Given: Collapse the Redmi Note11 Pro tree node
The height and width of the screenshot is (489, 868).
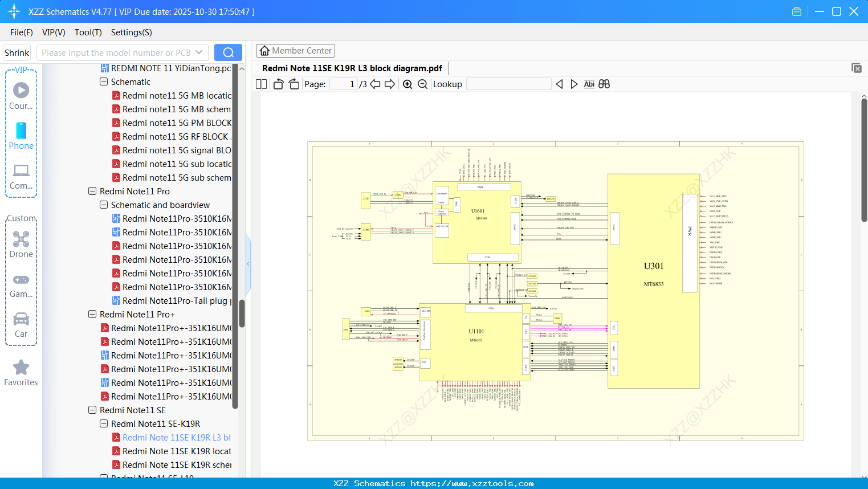Looking at the screenshot, I should pos(92,191).
